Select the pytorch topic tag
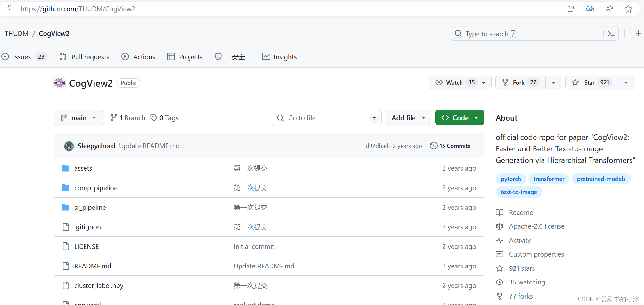This screenshot has height=305, width=644. point(511,179)
